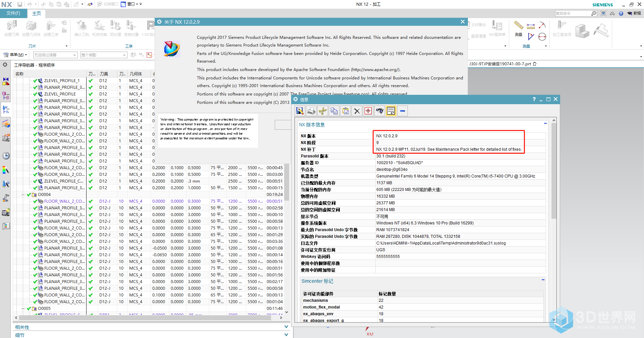Toggle the word wrap icon in Info window

tap(391, 111)
